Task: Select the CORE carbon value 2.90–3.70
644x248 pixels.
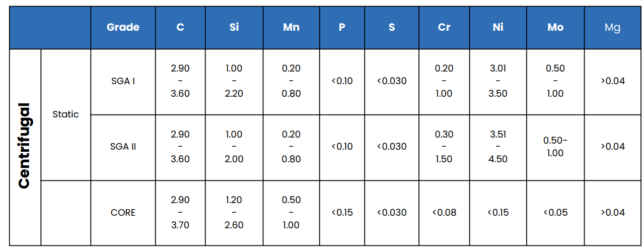Action: (180, 213)
